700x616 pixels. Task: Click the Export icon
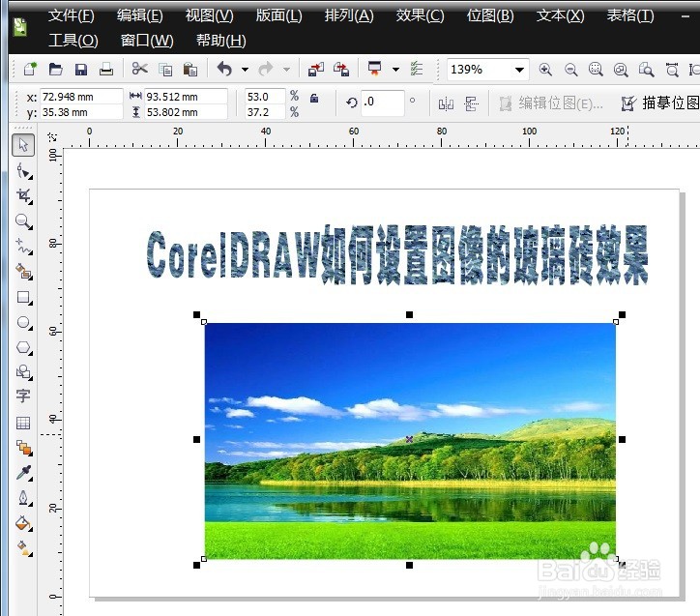click(341, 70)
